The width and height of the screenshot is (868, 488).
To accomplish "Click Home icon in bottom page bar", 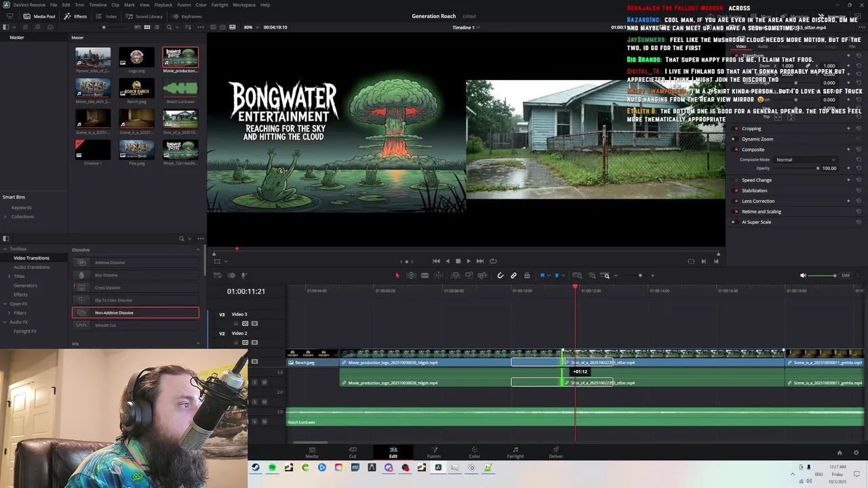I will [840, 453].
